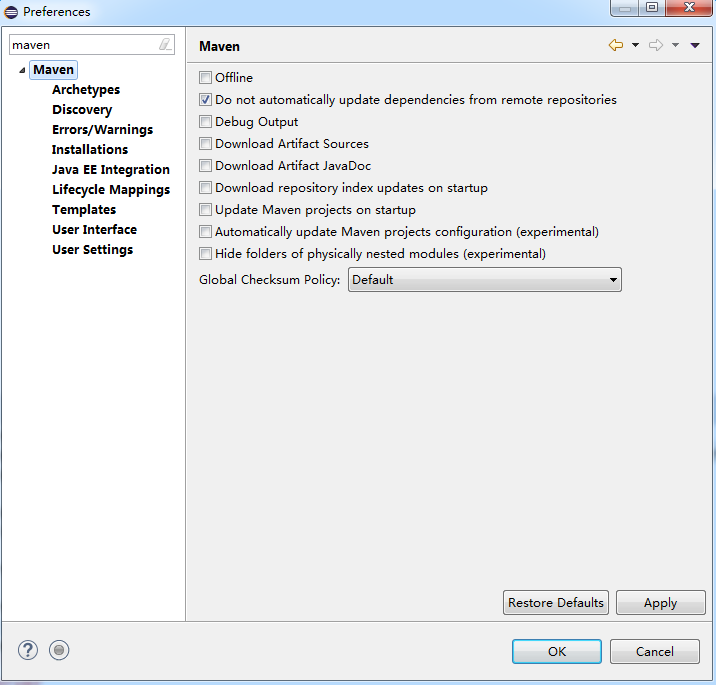Enable Debug Output checkbox
The height and width of the screenshot is (685, 716).
[x=205, y=121]
